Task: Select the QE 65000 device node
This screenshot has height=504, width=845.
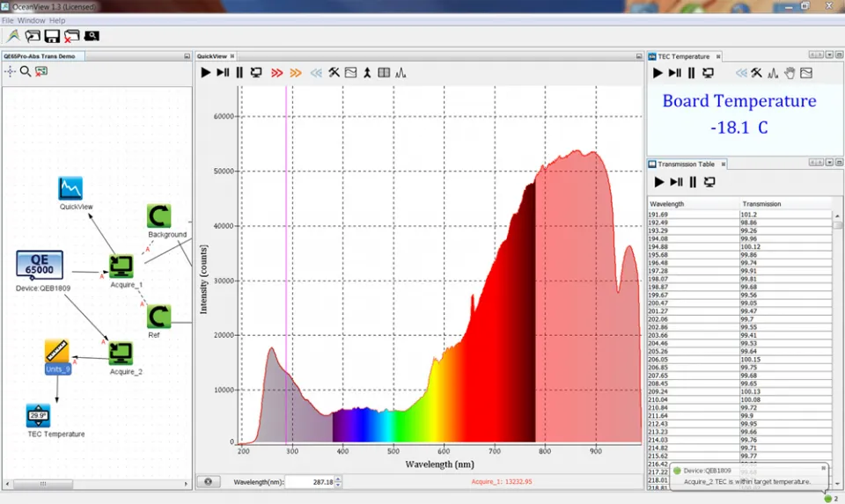Action: pos(40,265)
